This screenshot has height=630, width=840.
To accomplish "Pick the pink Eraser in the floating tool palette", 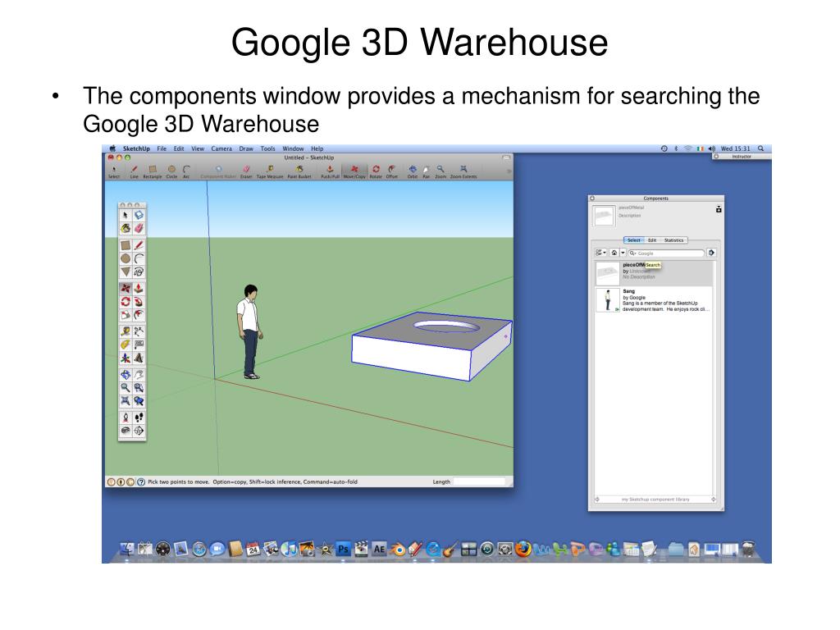I will (139, 229).
